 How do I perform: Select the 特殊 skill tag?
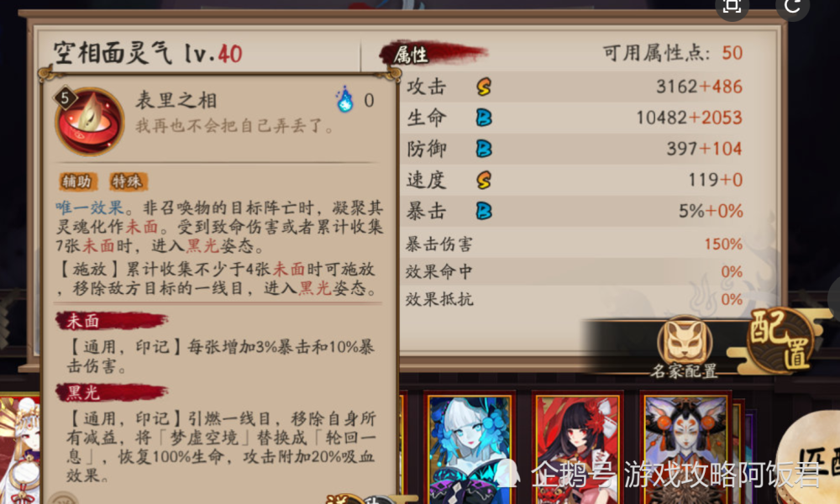(x=128, y=181)
